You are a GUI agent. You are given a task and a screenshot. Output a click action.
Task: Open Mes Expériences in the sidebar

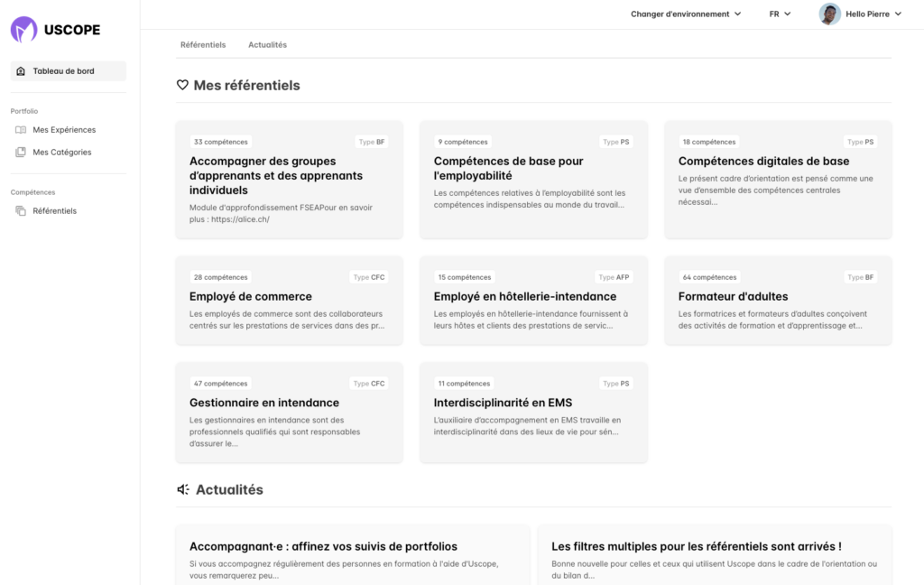coord(64,130)
